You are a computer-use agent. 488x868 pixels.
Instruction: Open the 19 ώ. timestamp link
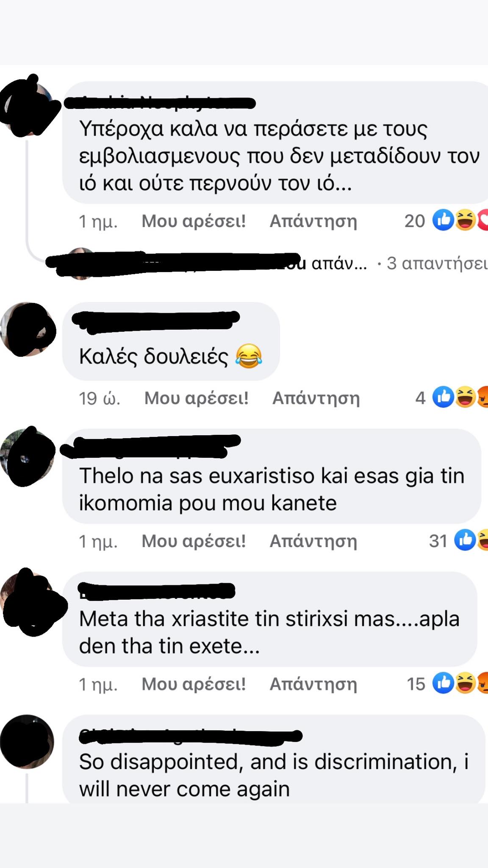(100, 398)
